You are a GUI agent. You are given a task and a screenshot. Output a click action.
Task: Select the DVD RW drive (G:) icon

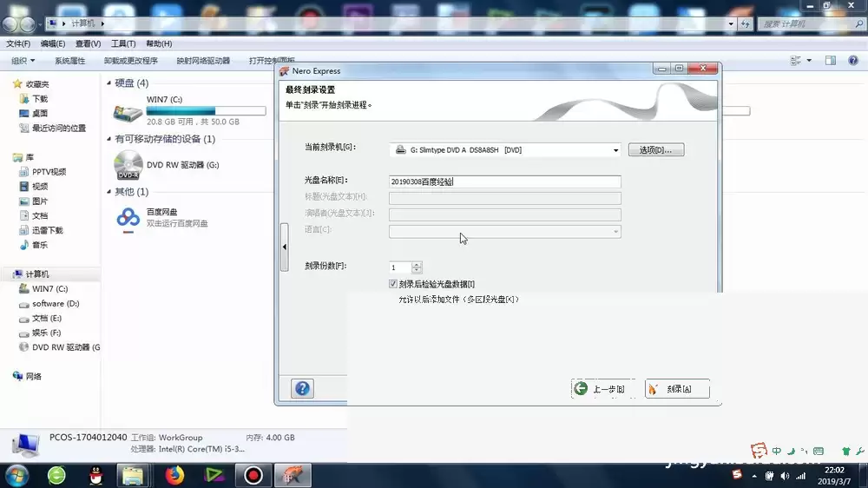[x=128, y=165]
